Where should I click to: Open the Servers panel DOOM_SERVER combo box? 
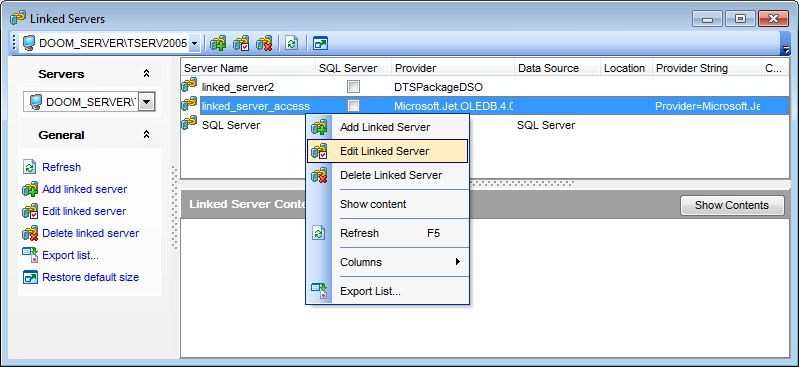click(146, 102)
